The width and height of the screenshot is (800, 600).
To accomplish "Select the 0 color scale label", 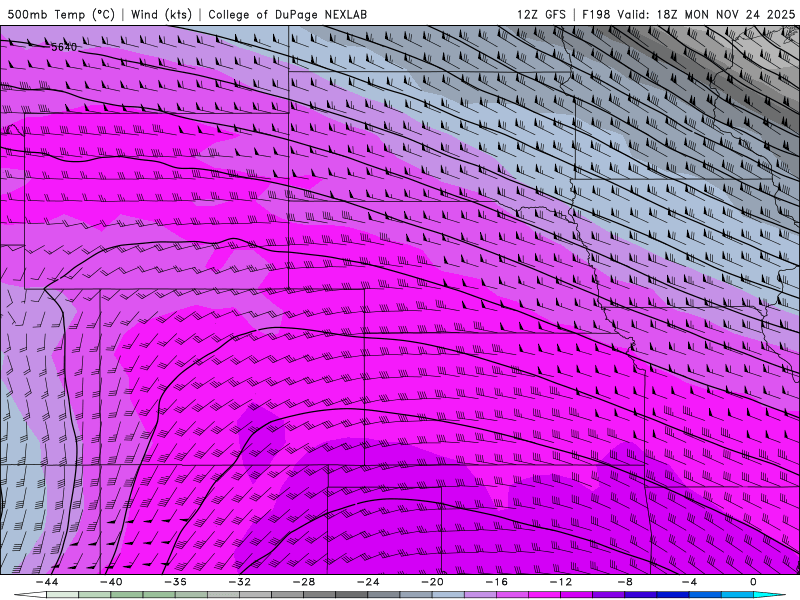I will pyautogui.click(x=754, y=582).
